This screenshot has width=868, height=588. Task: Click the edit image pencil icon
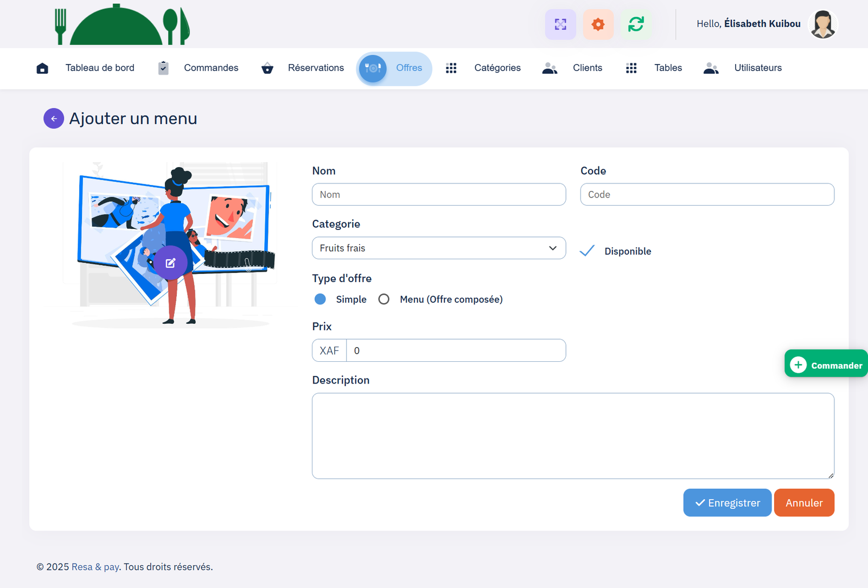pyautogui.click(x=170, y=263)
